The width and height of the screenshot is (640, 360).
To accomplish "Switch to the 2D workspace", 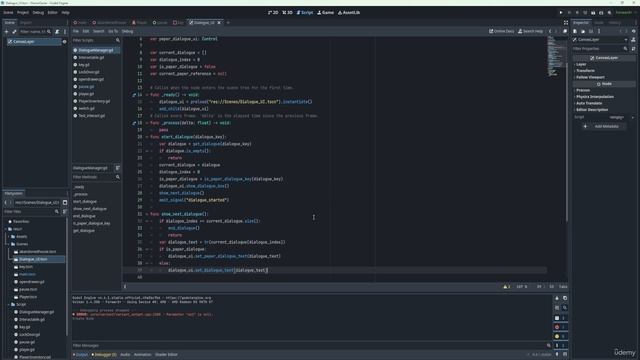I will 273,13.
